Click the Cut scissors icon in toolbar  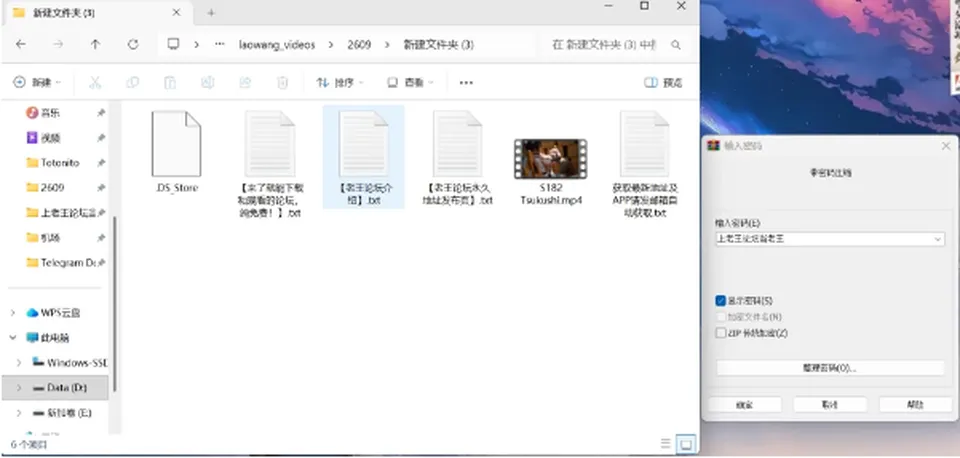pyautogui.click(x=95, y=83)
